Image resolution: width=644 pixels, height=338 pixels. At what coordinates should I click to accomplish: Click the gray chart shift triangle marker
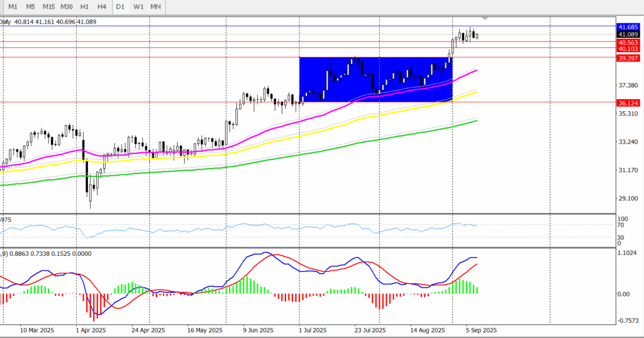[x=484, y=18]
